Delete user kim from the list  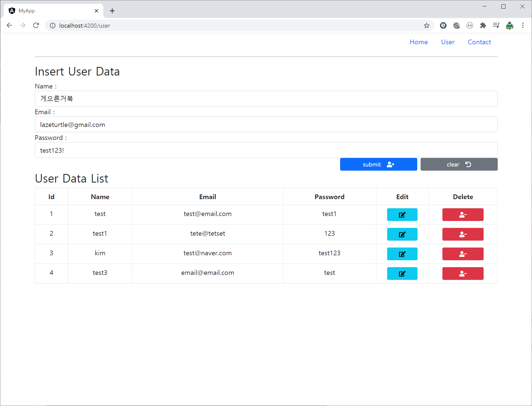point(463,254)
